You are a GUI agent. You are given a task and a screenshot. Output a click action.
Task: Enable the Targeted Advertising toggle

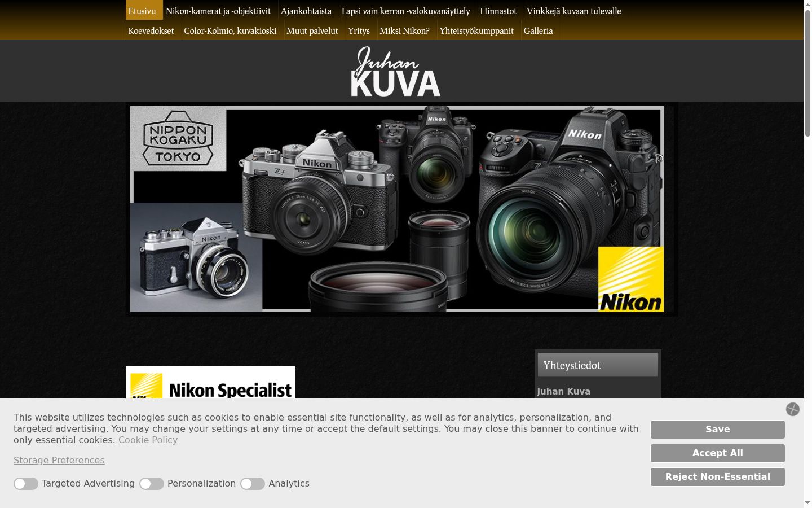26,484
